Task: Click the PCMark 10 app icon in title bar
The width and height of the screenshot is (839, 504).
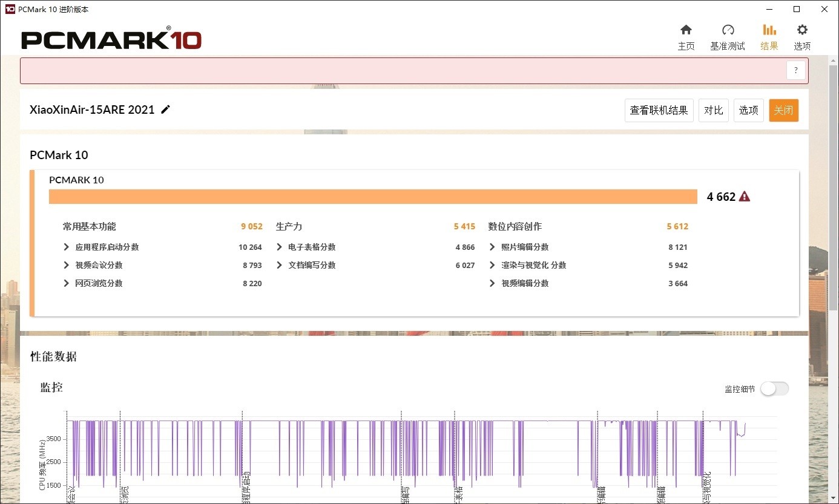Action: click(10, 9)
